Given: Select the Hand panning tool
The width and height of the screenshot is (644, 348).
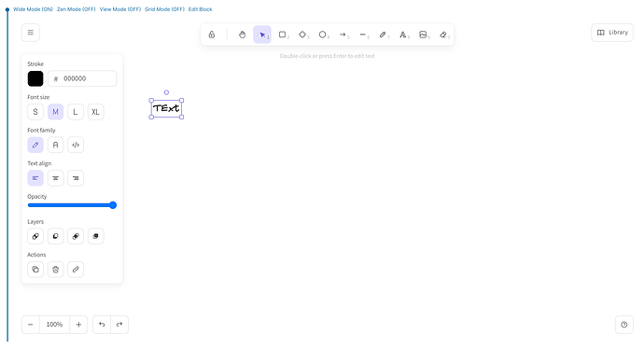Looking at the screenshot, I should tap(242, 35).
